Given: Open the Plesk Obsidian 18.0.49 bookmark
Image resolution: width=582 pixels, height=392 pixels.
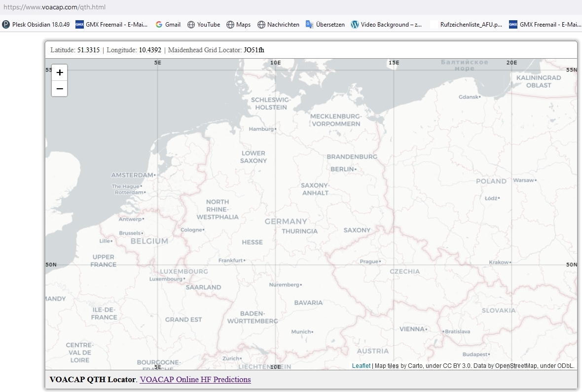Looking at the screenshot, I should (x=36, y=25).
